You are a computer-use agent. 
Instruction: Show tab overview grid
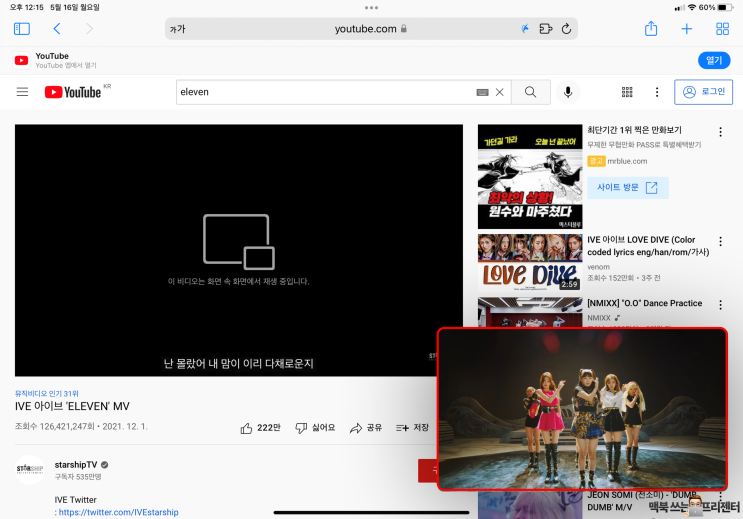coord(722,29)
